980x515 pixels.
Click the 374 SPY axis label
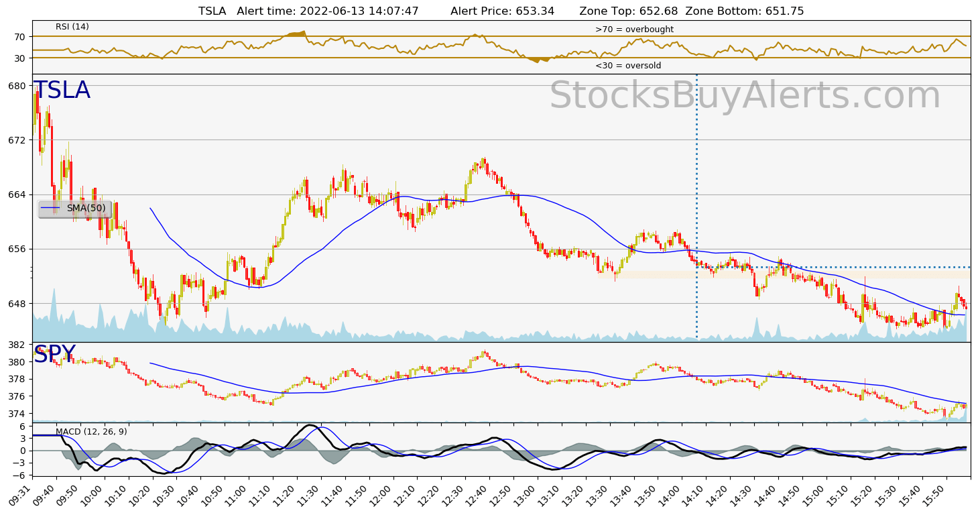(x=17, y=414)
